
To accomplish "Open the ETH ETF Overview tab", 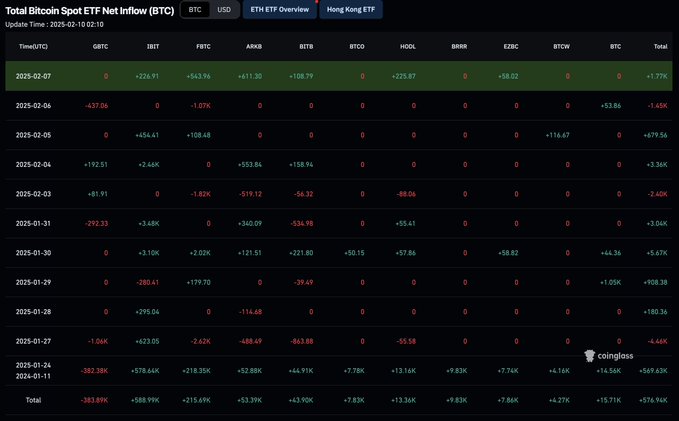I will pos(279,9).
